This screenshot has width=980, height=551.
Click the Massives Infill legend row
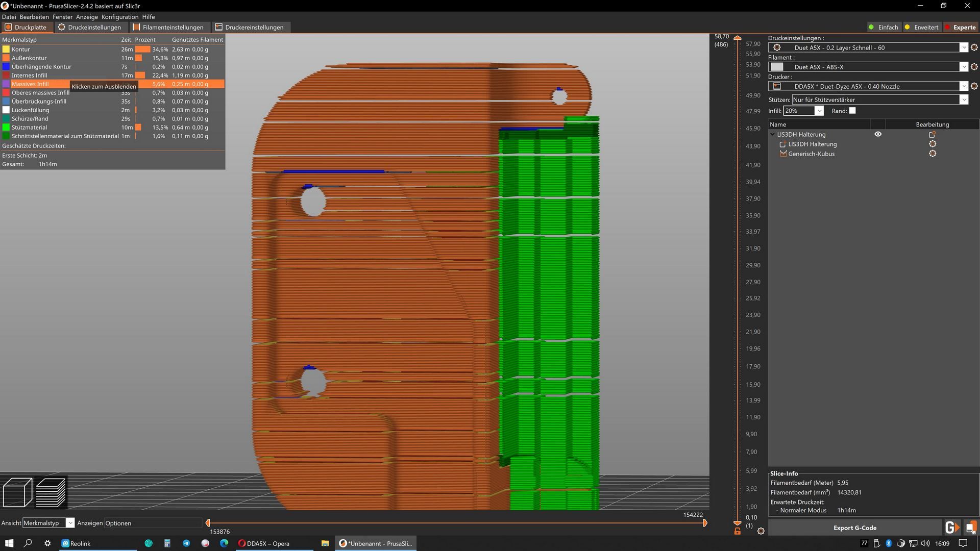click(x=112, y=84)
